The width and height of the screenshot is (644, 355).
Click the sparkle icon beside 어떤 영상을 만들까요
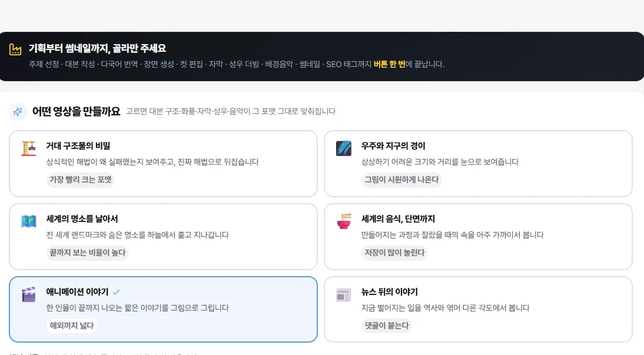18,112
